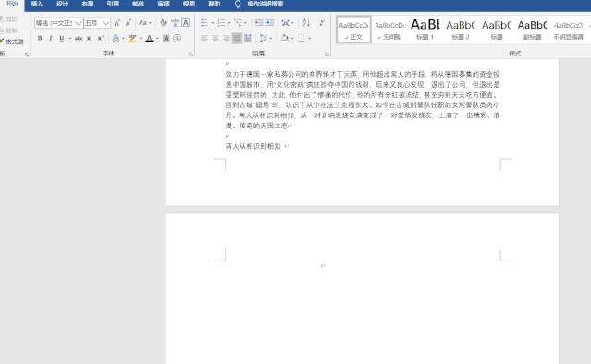The image size is (591, 364).
Task: Apply the 标题 2 heading style
Action: 461,30
